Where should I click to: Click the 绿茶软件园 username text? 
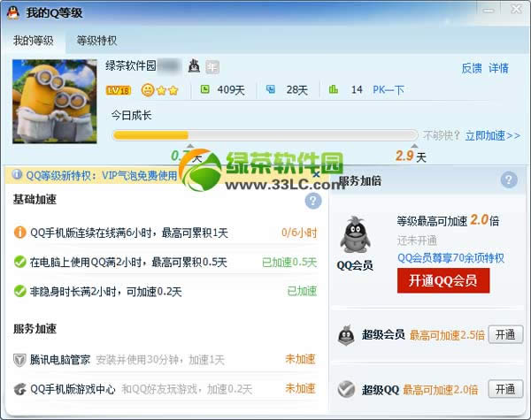pyautogui.click(x=131, y=65)
